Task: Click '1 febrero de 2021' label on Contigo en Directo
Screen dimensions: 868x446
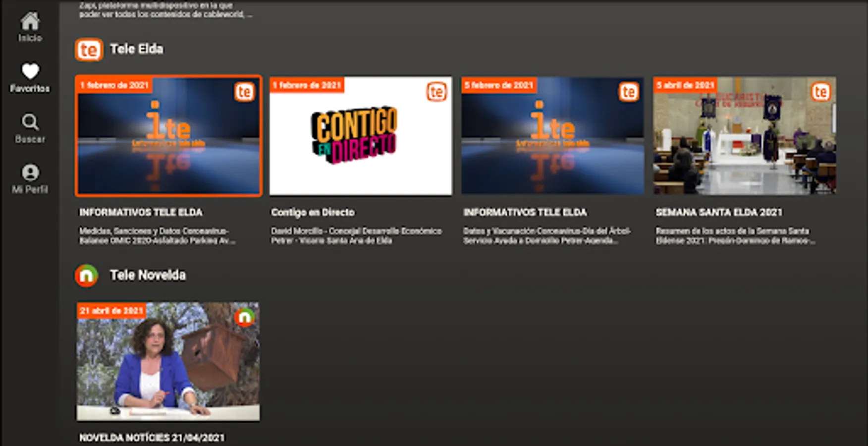Action: 307,85
